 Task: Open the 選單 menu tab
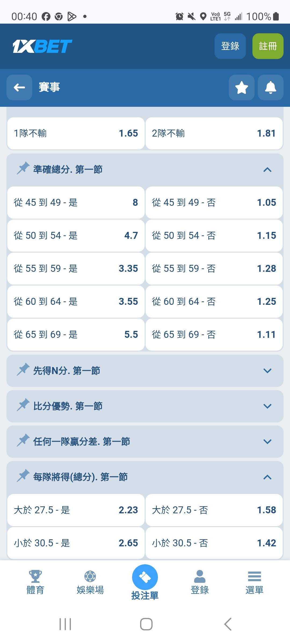coord(254,581)
